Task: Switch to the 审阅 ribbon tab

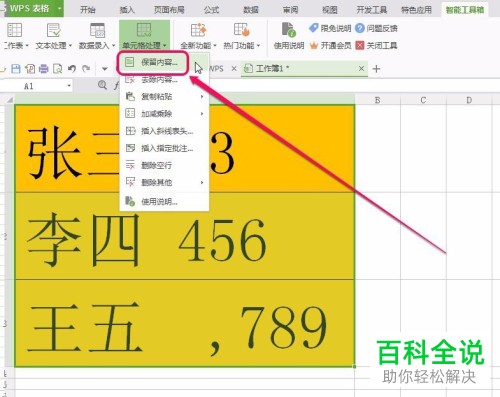Action: pyautogui.click(x=290, y=10)
